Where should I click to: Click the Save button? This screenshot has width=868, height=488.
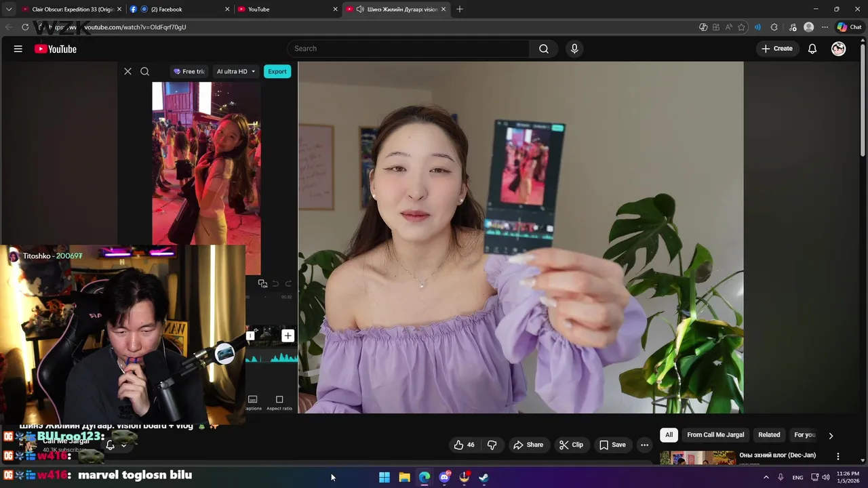pyautogui.click(x=612, y=445)
